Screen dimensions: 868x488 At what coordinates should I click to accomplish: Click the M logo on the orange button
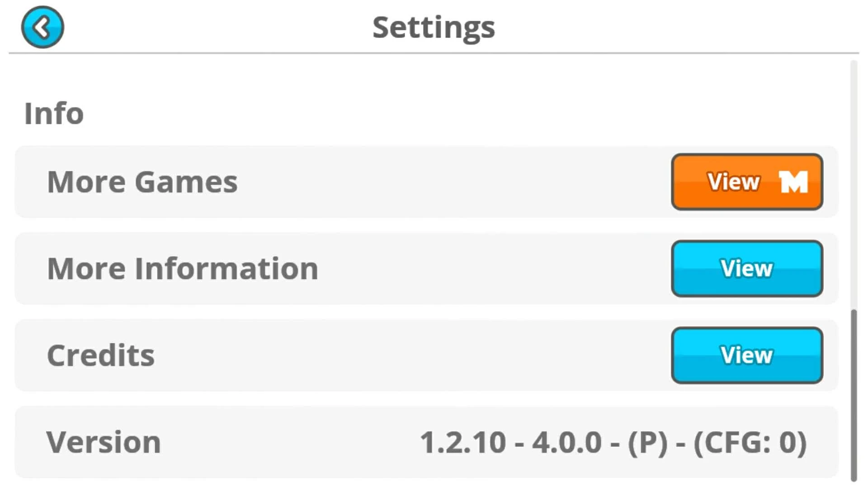[794, 182]
